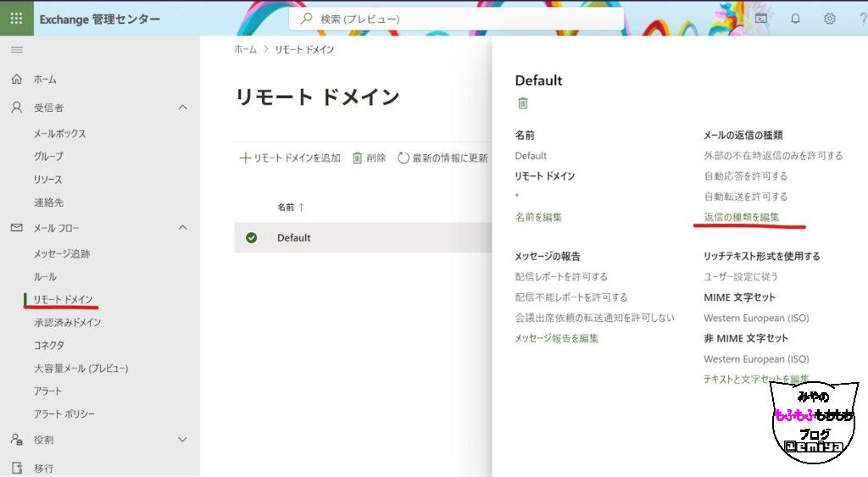The height and width of the screenshot is (477, 868).
Task: Expand the 役割 section chevron
Action: (182, 440)
